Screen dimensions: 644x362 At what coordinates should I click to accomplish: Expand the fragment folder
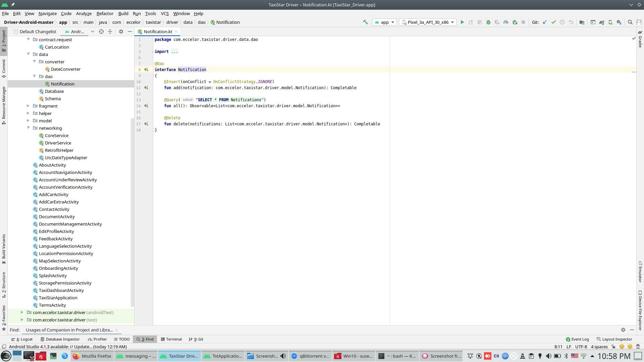(x=29, y=106)
